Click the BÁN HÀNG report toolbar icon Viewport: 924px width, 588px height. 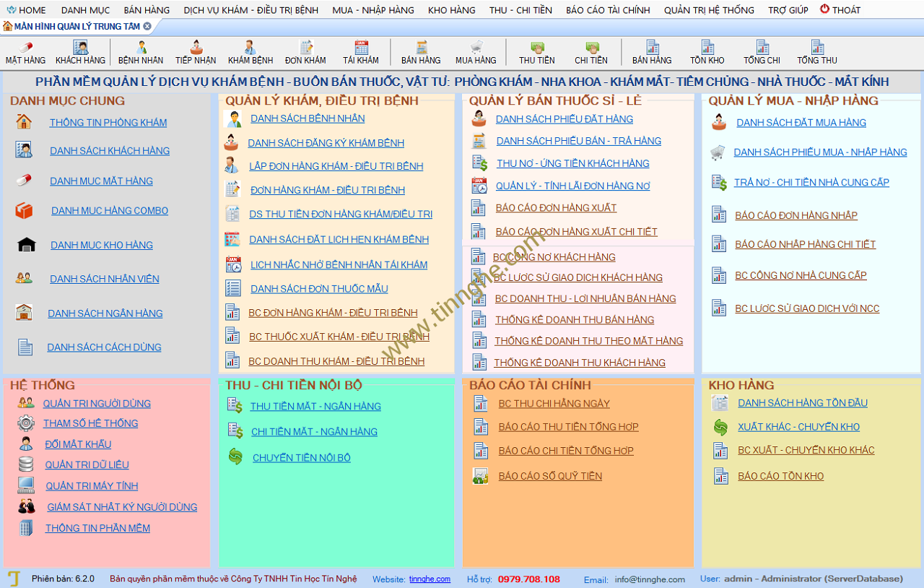point(652,53)
